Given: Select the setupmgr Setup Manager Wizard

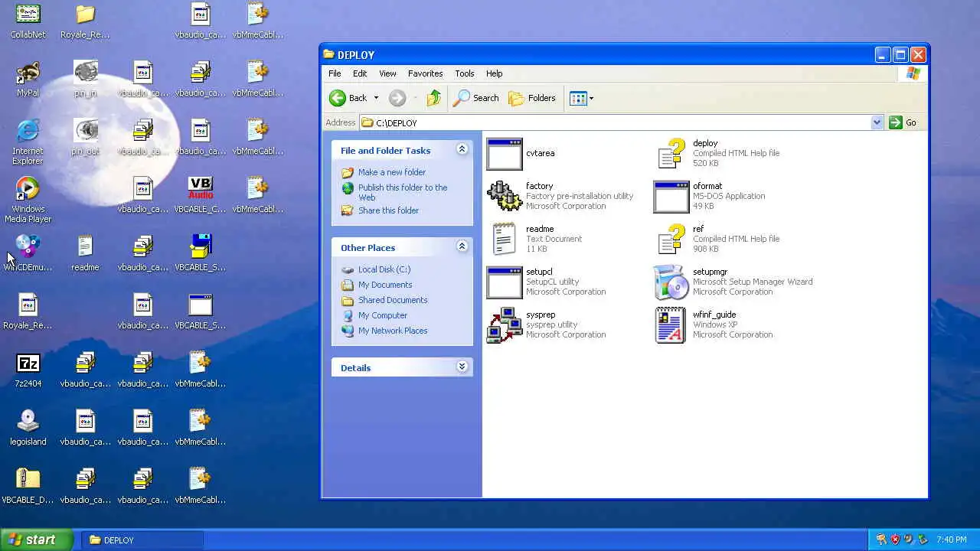Looking at the screenshot, I should [733, 282].
